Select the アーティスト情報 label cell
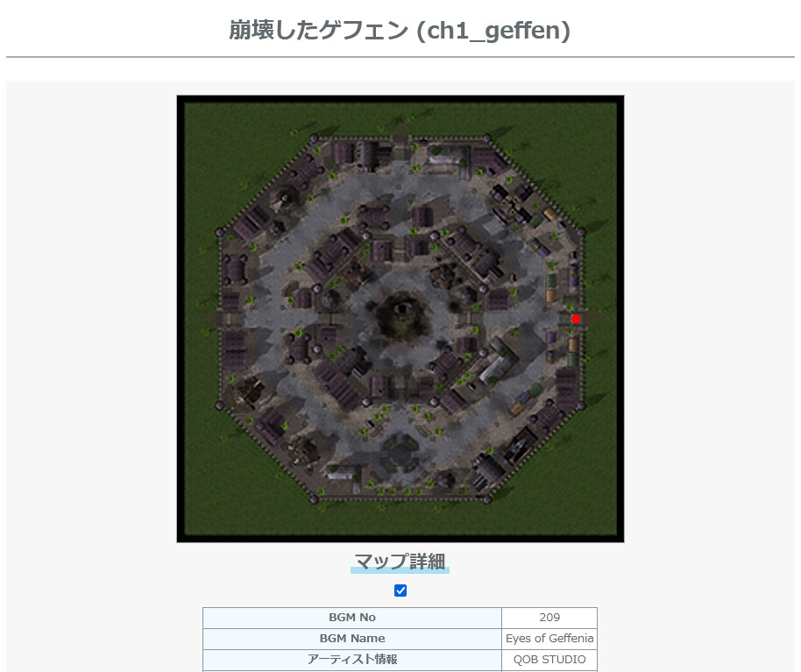Screen dimensions: 801x672 coord(352,659)
